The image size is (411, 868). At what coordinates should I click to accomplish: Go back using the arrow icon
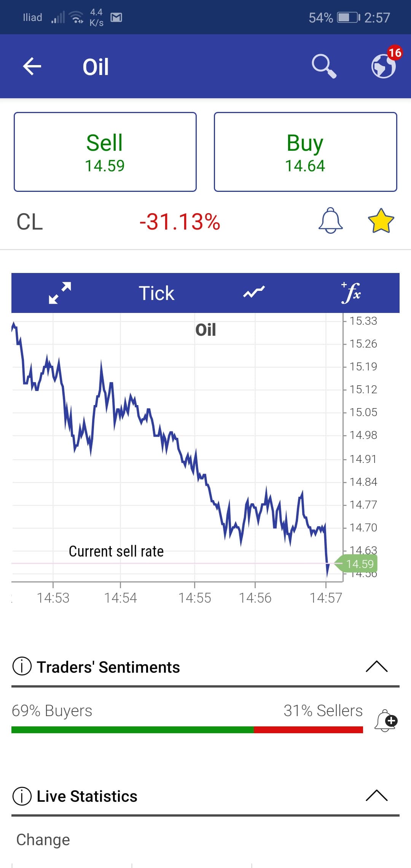tap(32, 67)
